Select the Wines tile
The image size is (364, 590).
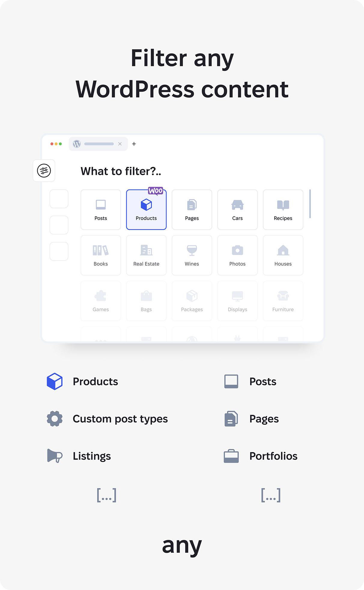point(192,255)
